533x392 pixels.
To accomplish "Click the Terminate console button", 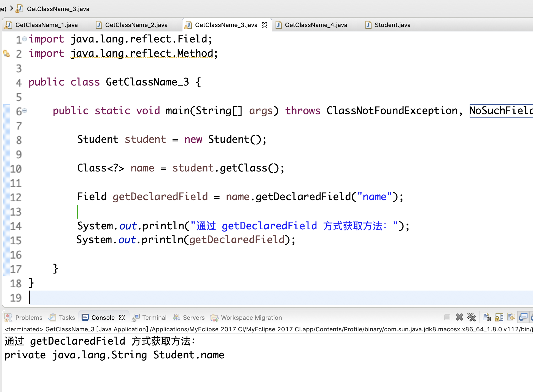I will pos(447,317).
